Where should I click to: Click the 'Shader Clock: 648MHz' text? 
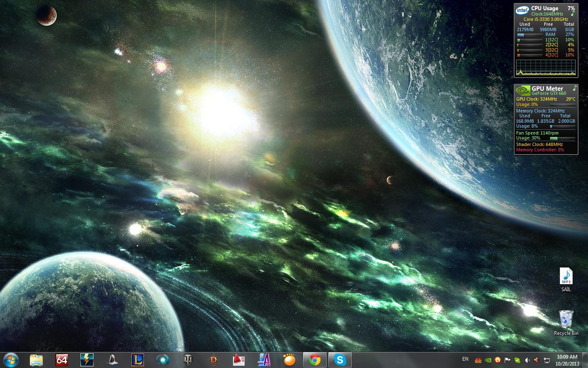click(x=539, y=145)
